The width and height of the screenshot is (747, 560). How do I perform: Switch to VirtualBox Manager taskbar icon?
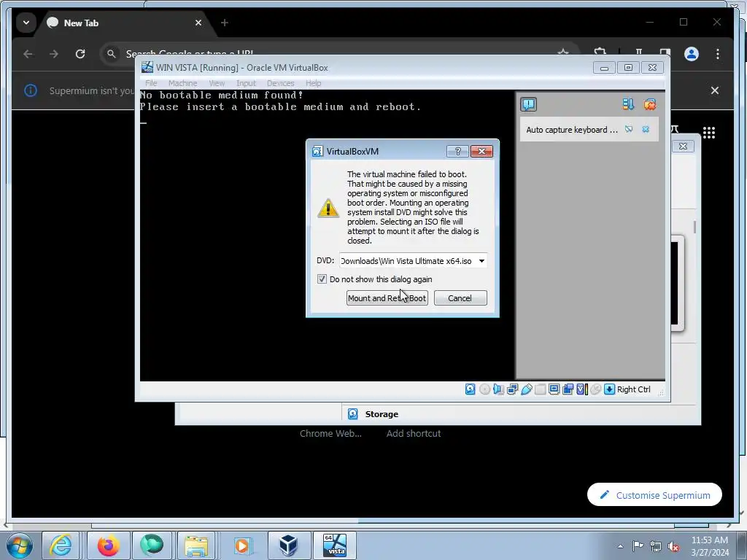point(288,545)
